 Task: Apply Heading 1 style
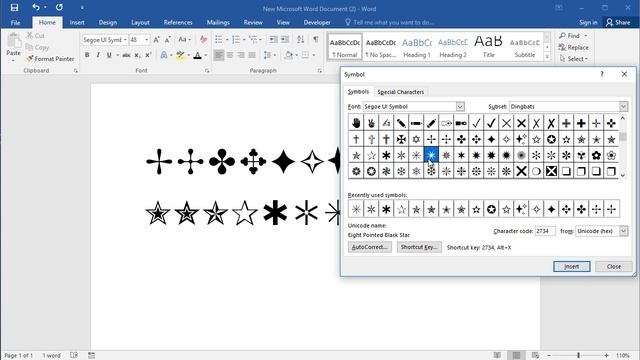(417, 47)
